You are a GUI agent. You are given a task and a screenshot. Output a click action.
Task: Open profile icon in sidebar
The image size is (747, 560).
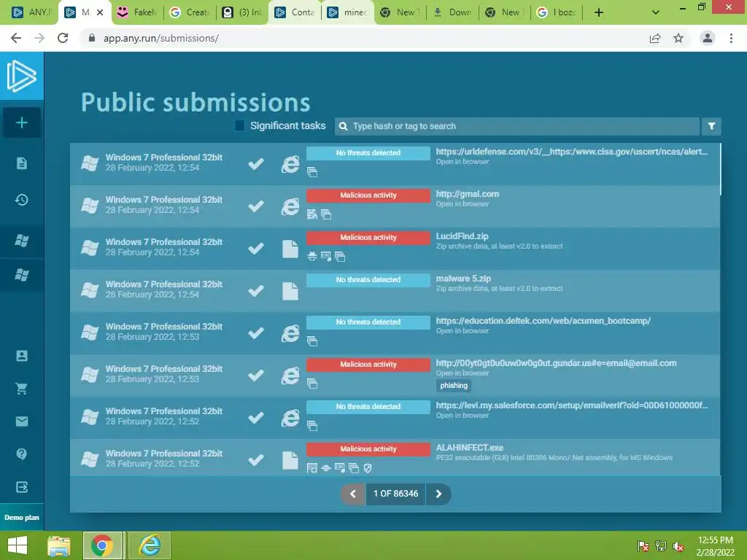click(21, 356)
